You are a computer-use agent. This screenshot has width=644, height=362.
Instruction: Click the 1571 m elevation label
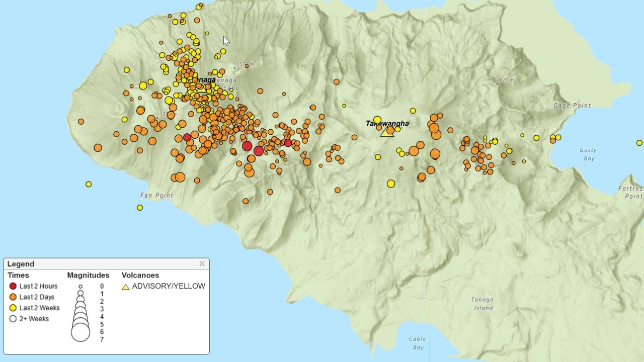tap(245, 64)
